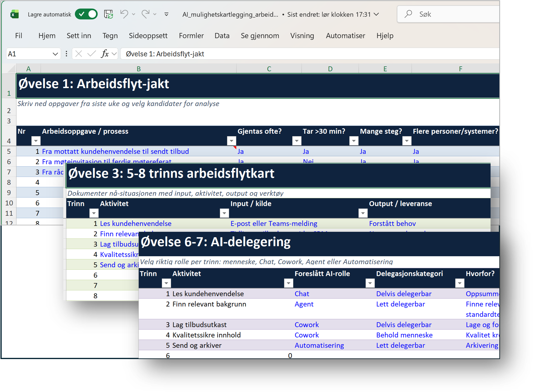Open the Hjelp tab
Screen dimensions: 533x392
(385, 36)
